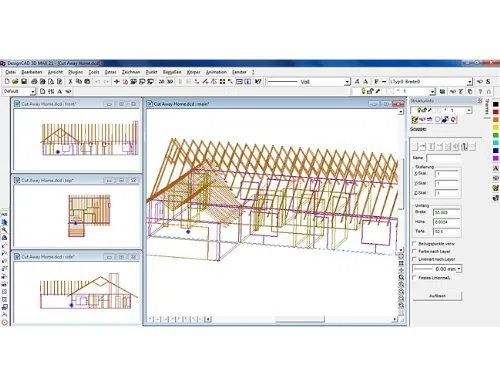Image resolution: width=500 pixels, height=385 pixels.
Task: Open a file via the folder icon
Action: tap(15, 81)
